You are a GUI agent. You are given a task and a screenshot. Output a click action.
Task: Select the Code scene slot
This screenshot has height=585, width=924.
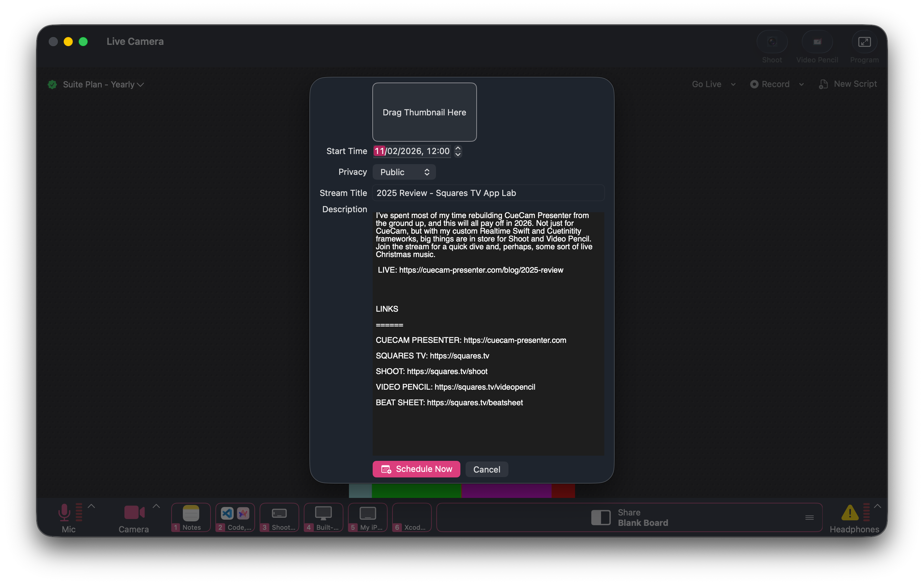(235, 517)
